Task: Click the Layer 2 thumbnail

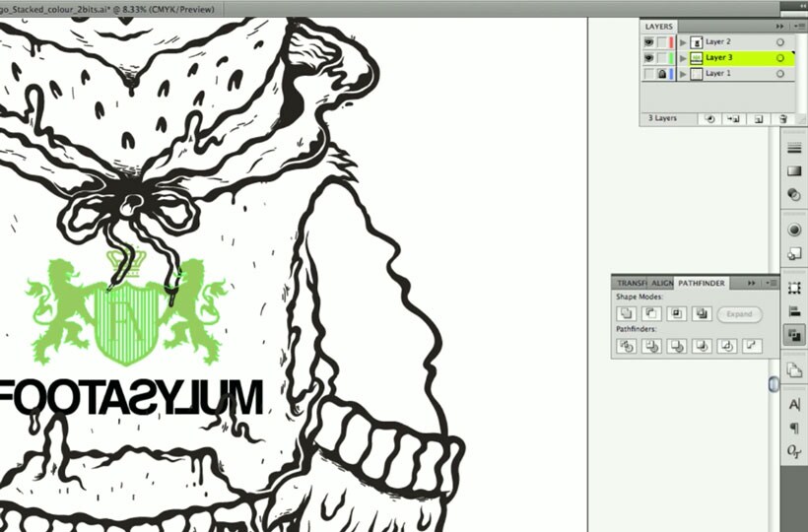Action: point(697,41)
